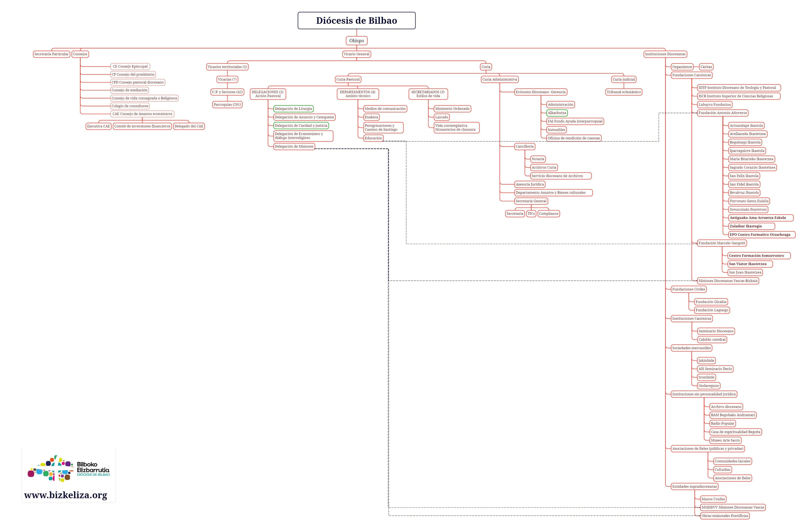Viewport: 808px width, 532px height.
Task: Select Delegación de Caridad y justicia
Action: point(301,126)
